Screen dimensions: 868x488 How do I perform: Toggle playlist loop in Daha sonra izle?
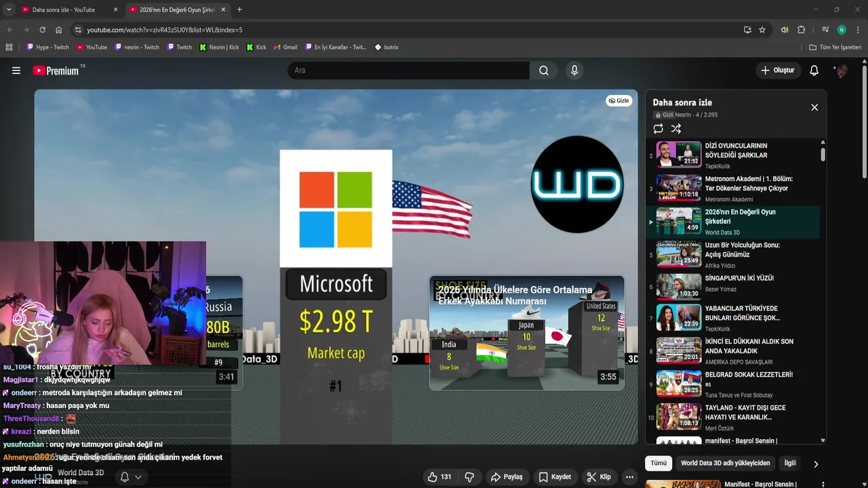pos(658,129)
